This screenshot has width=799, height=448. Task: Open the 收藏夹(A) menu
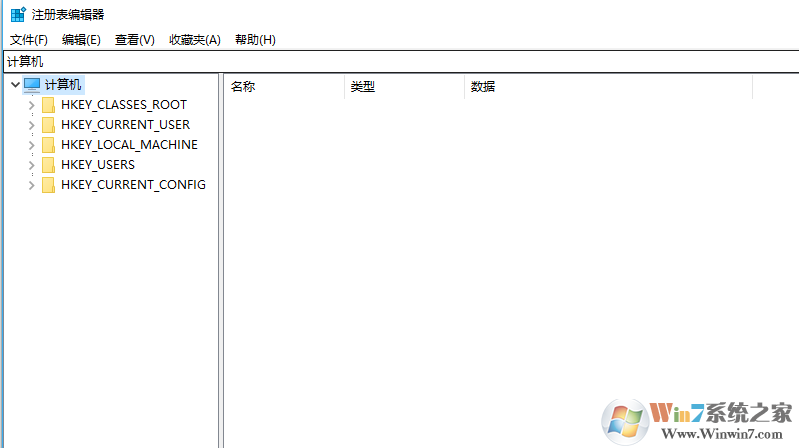tap(195, 40)
